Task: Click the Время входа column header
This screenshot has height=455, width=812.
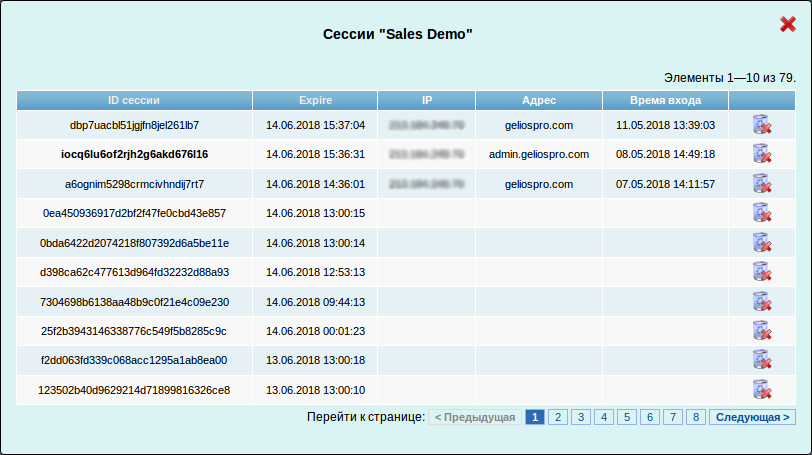Action: [x=665, y=100]
